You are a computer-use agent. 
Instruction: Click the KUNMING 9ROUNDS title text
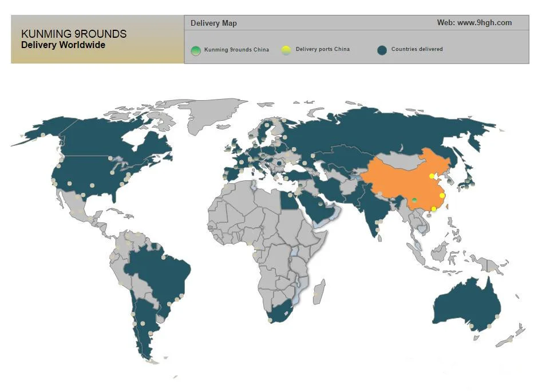(73, 34)
